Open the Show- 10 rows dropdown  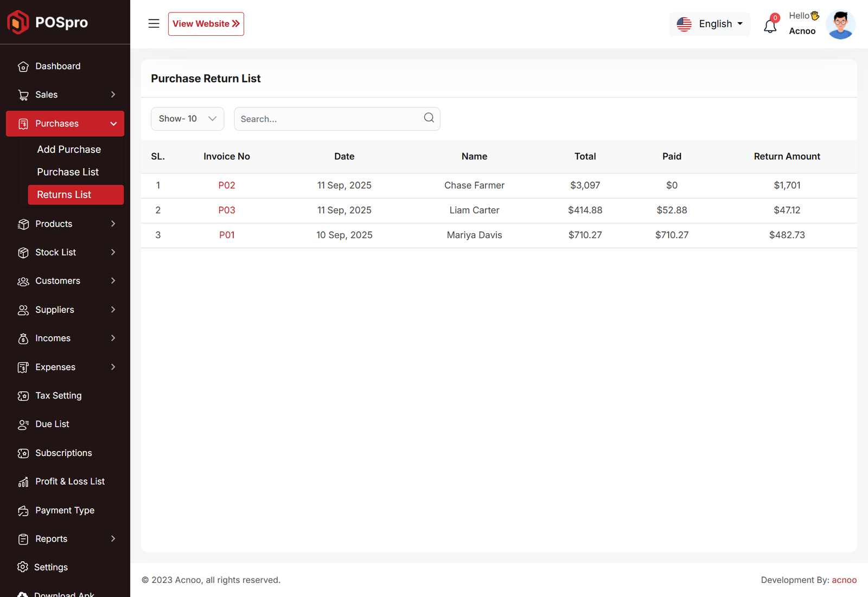(x=187, y=119)
